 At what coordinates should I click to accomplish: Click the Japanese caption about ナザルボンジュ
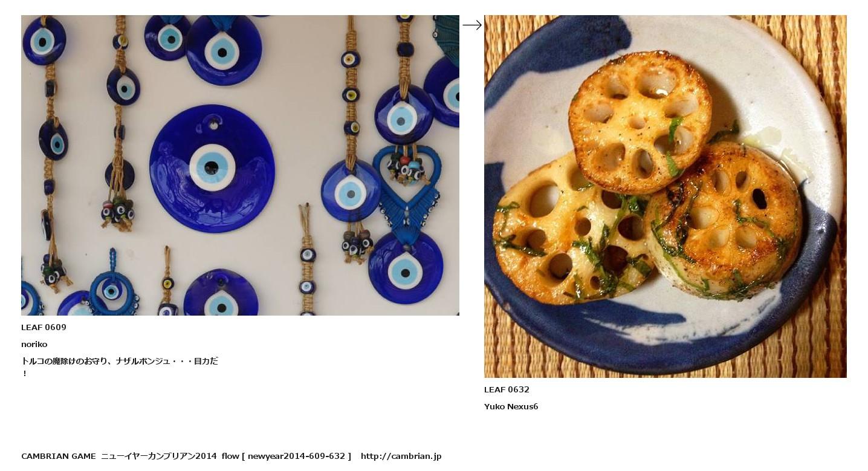pyautogui.click(x=120, y=366)
